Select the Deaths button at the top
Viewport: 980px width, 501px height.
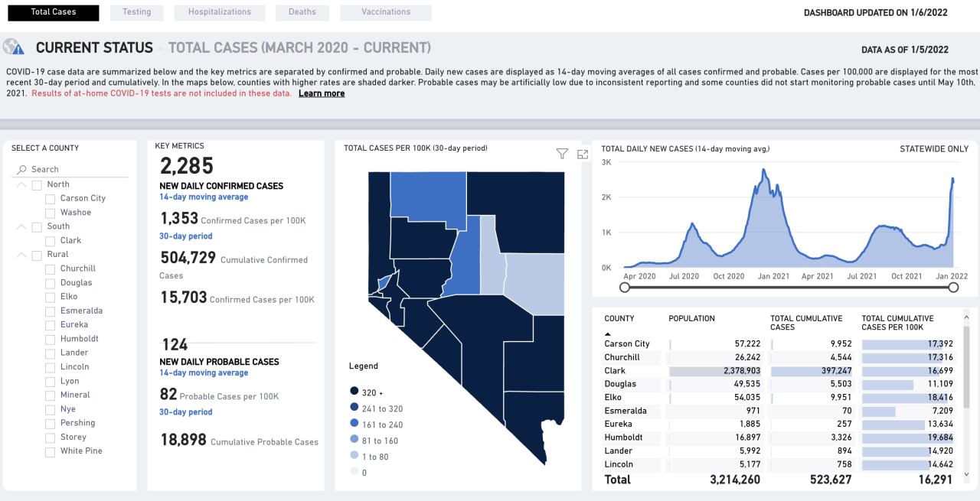coord(302,12)
